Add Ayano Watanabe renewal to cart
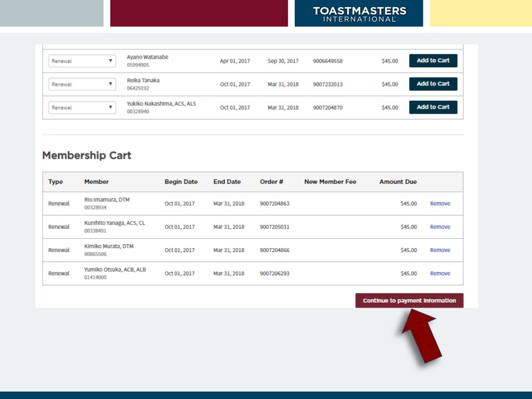 (x=433, y=60)
